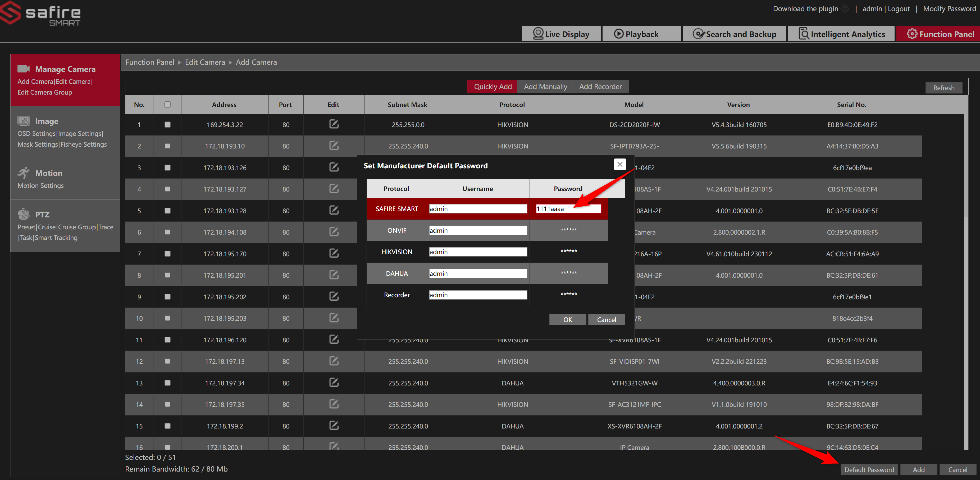Viewport: 980px width, 480px height.
Task: Open the Live Display view
Action: click(x=561, y=34)
